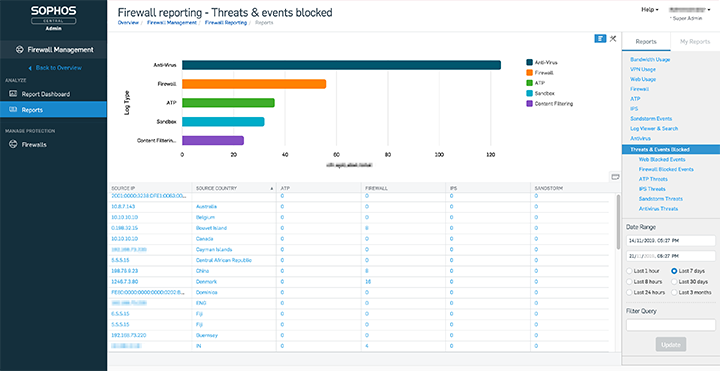Click Firewall Reporting breadcrumb link
The width and height of the screenshot is (720, 371).
[x=225, y=22]
